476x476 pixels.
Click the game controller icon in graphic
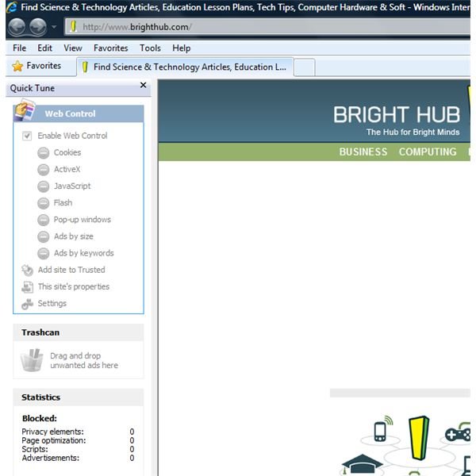pyautogui.click(x=458, y=433)
